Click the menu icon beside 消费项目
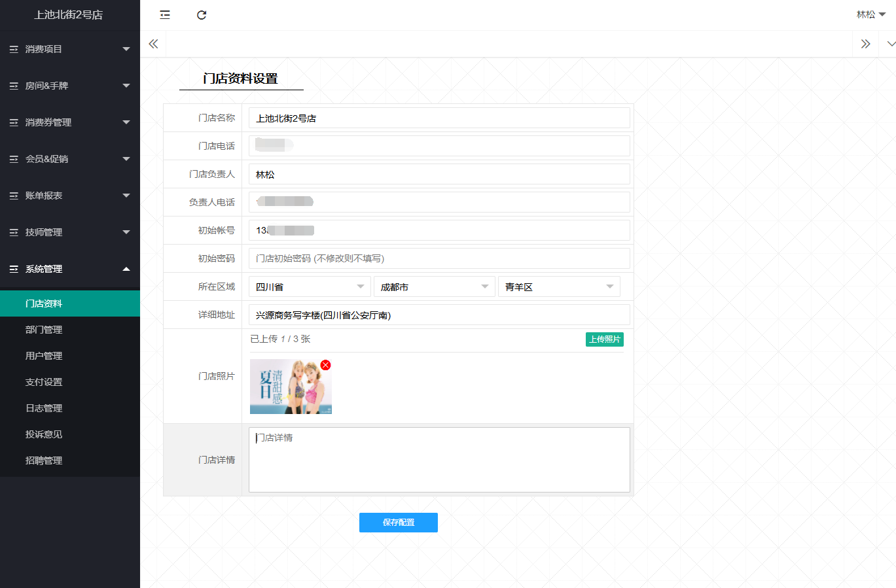The height and width of the screenshot is (588, 896). point(14,49)
